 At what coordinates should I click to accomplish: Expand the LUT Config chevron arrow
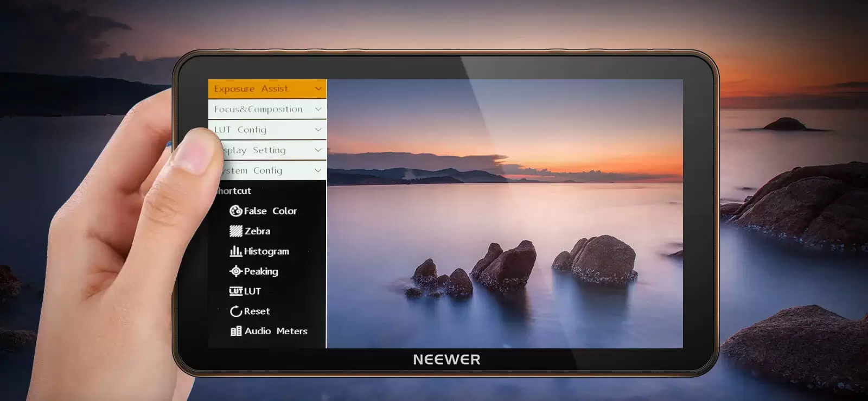tap(318, 130)
